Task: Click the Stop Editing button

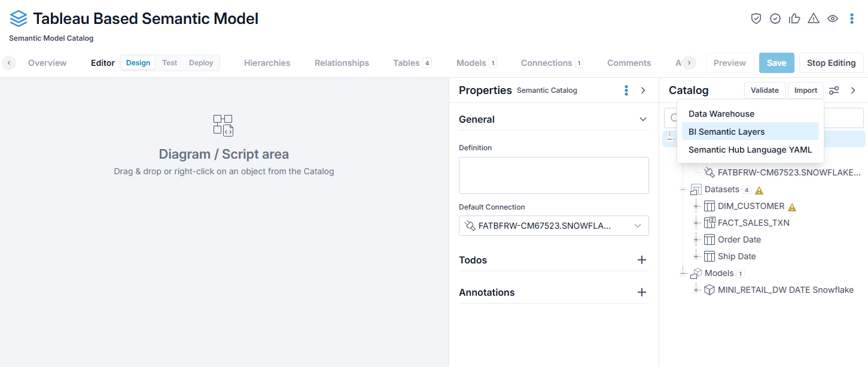Action: (x=831, y=63)
